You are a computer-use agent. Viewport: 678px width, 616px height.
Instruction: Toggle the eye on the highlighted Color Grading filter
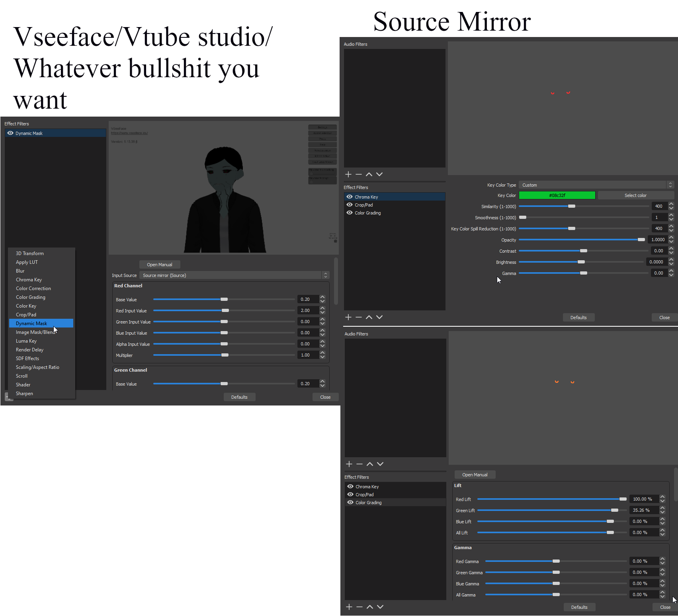(x=350, y=503)
